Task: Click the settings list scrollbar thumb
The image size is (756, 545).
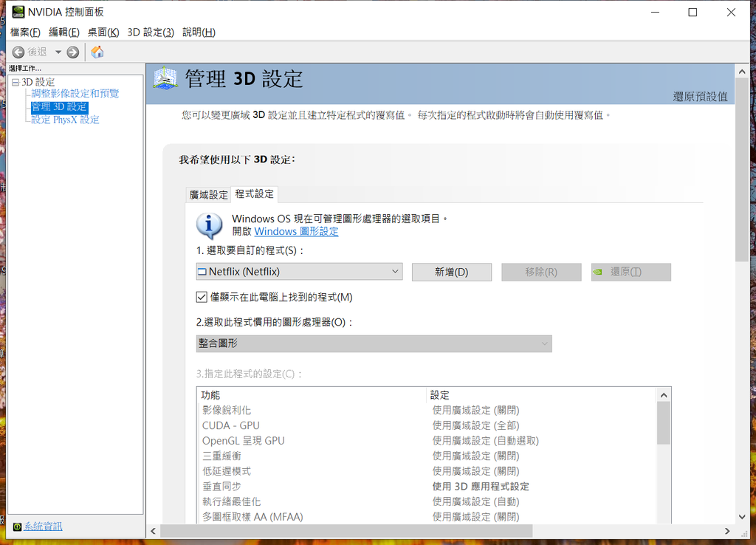Action: pos(664,423)
